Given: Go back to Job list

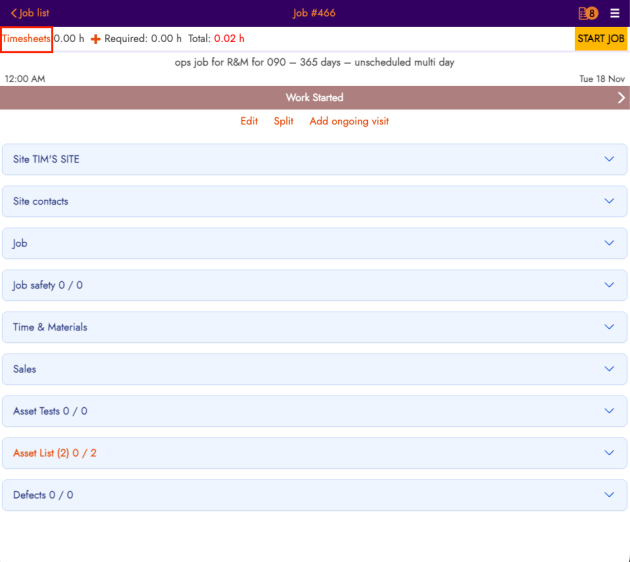Looking at the screenshot, I should tap(29, 13).
